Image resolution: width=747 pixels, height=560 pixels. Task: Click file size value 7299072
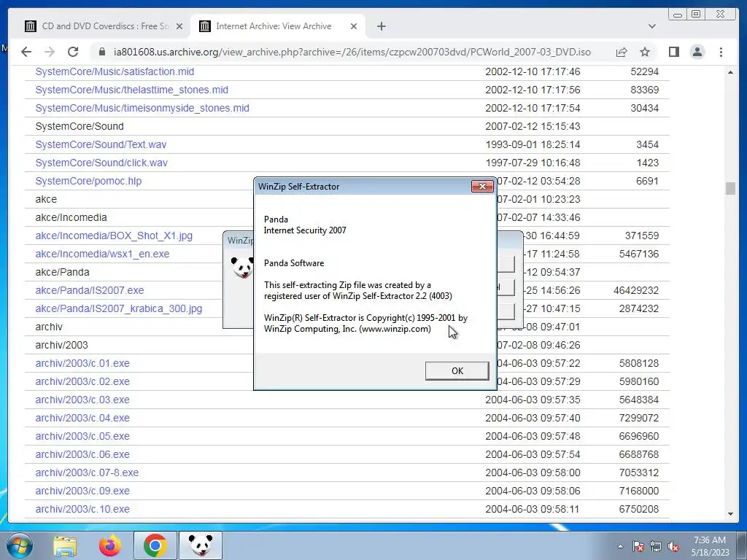click(638, 418)
